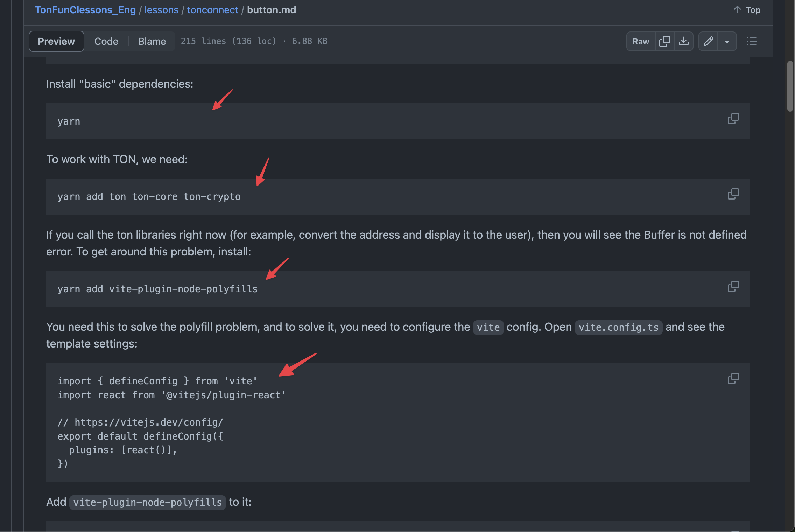This screenshot has width=795, height=532.
Task: Switch to the Code tab
Action: (x=106, y=41)
